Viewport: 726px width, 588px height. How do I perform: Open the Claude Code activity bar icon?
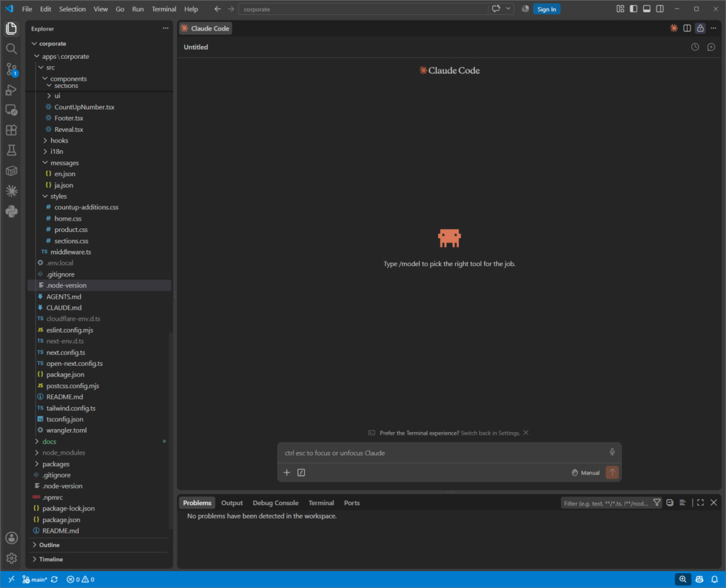coord(11,191)
